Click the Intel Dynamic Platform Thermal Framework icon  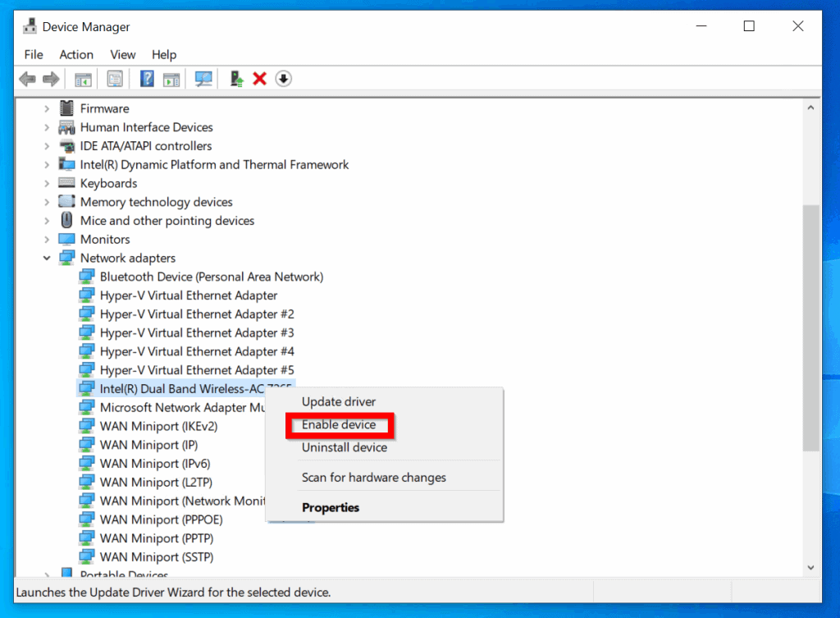point(67,164)
